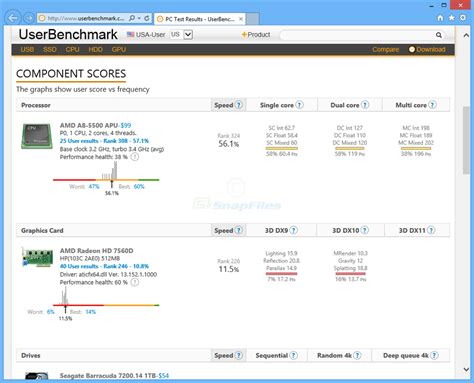Image resolution: width=474 pixels, height=383 pixels.
Task: Click the site search input field
Action: pyautogui.click(x=357, y=35)
